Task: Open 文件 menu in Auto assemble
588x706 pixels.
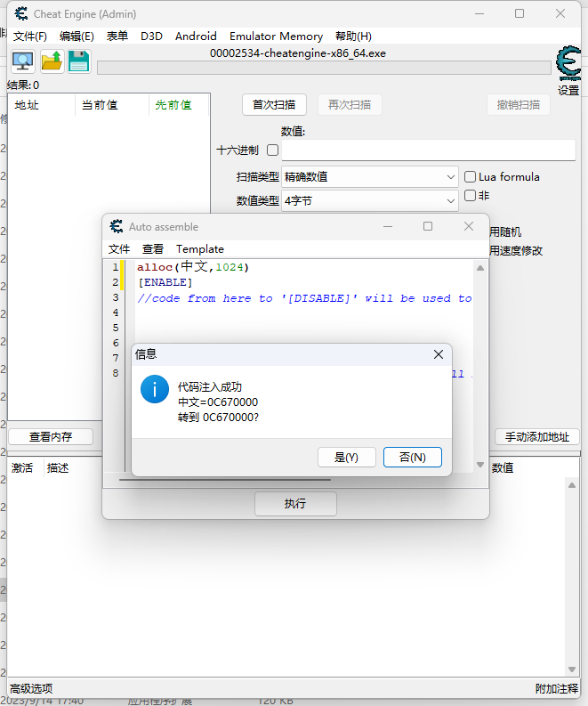Action: click(x=119, y=249)
